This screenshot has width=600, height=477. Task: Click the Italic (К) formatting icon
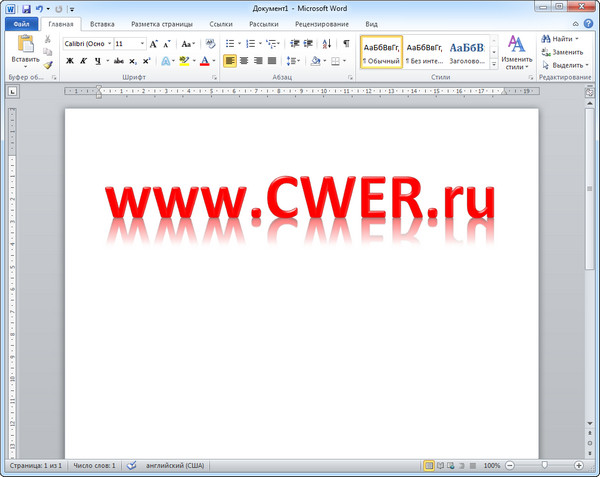click(84, 61)
